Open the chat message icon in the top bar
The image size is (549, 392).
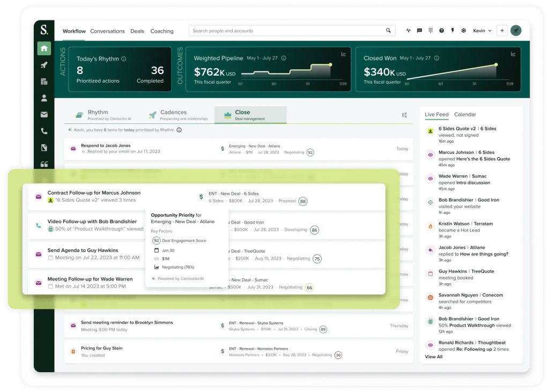tap(419, 31)
